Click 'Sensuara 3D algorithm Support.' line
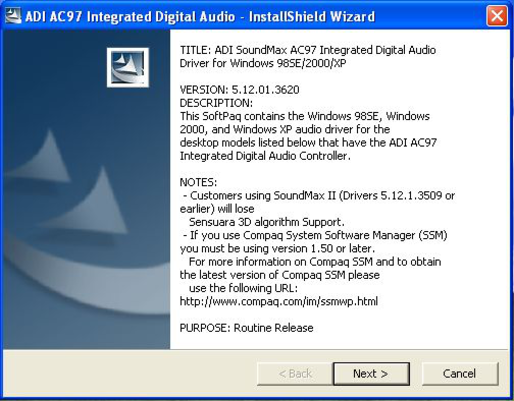The width and height of the screenshot is (514, 401). 267,222
